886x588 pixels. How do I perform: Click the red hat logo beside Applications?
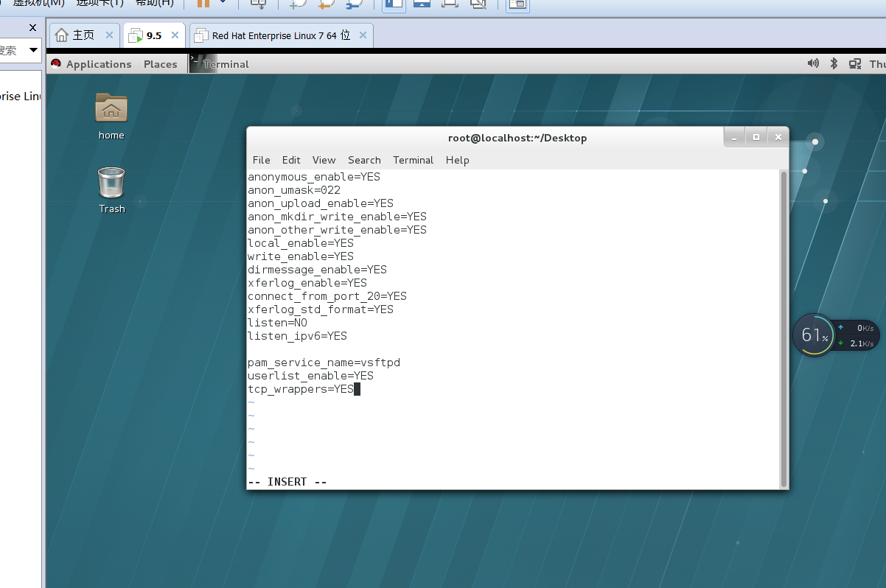(x=56, y=64)
